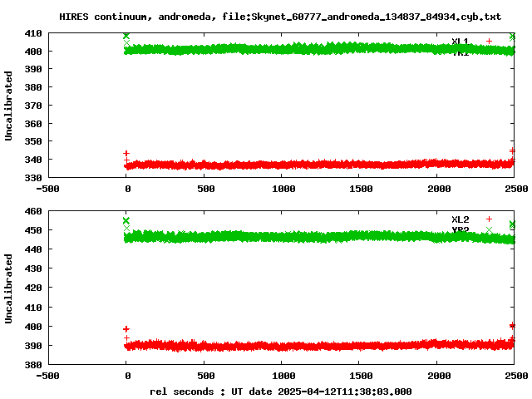Click the 1500 x-axis tick under the XL2 plot
The image size is (532, 399).
[x=361, y=376]
